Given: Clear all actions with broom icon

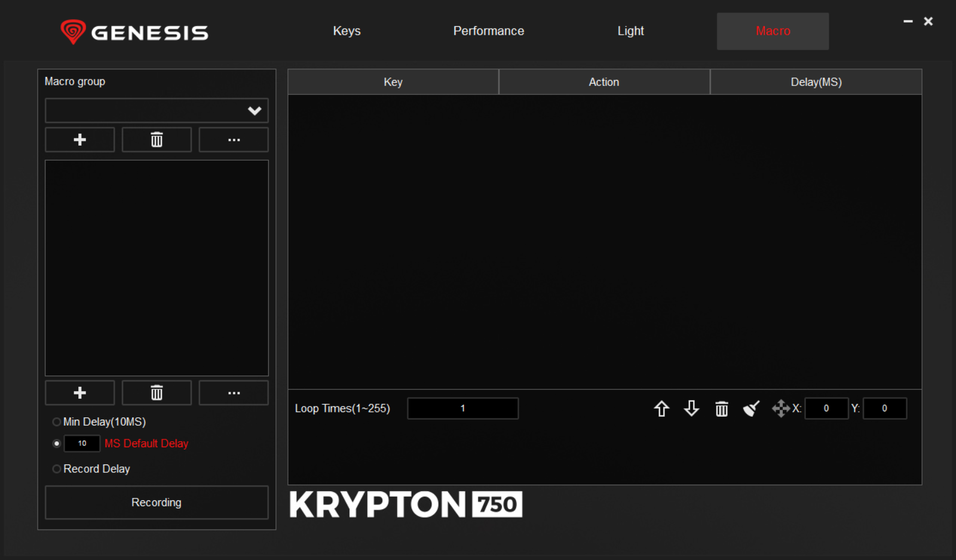Looking at the screenshot, I should point(751,409).
